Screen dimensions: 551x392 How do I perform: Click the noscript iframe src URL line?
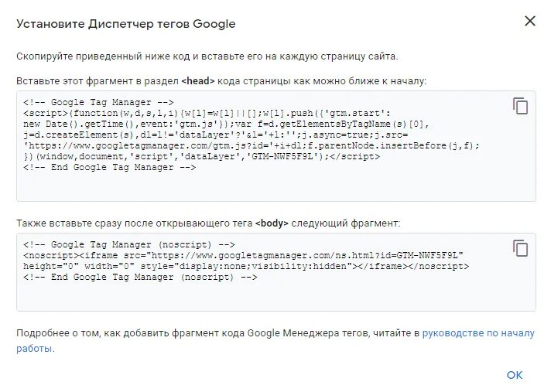pyautogui.click(x=243, y=255)
